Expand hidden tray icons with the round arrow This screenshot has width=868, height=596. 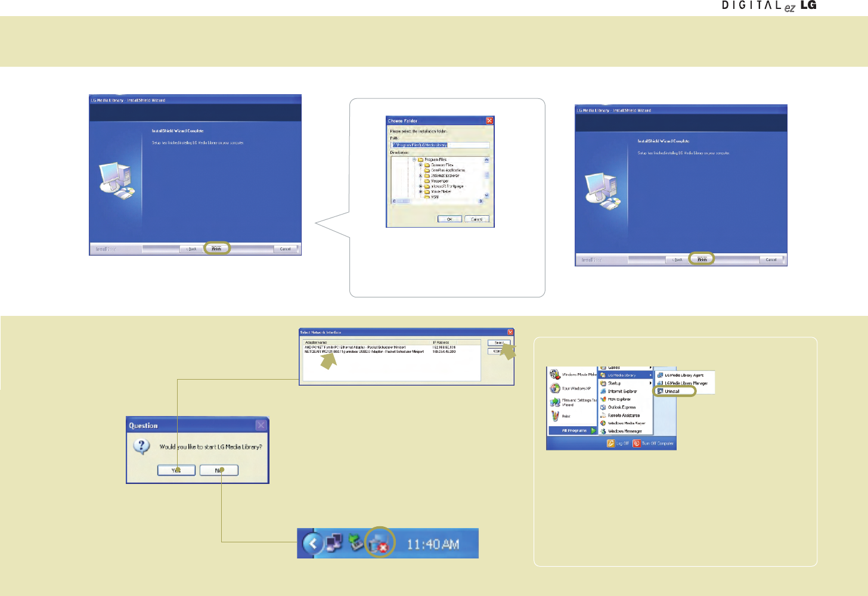click(313, 543)
